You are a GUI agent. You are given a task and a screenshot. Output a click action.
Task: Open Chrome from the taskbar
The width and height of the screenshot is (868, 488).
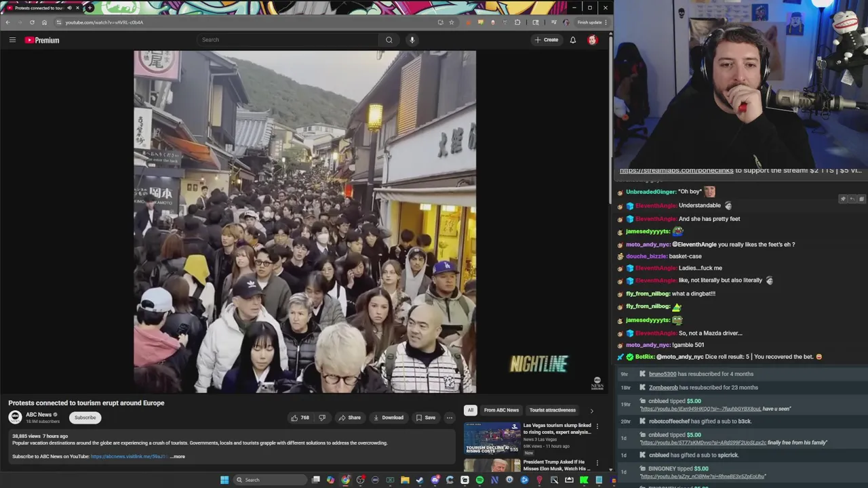pyautogui.click(x=346, y=480)
